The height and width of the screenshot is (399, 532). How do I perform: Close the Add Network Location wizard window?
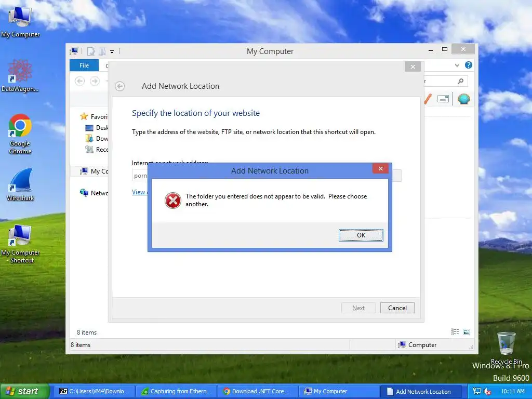point(413,66)
